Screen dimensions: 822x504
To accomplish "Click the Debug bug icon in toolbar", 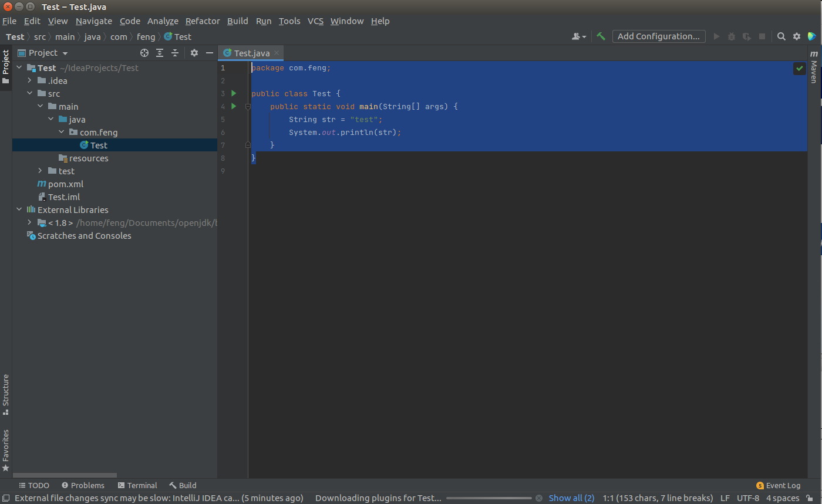I will pyautogui.click(x=732, y=36).
